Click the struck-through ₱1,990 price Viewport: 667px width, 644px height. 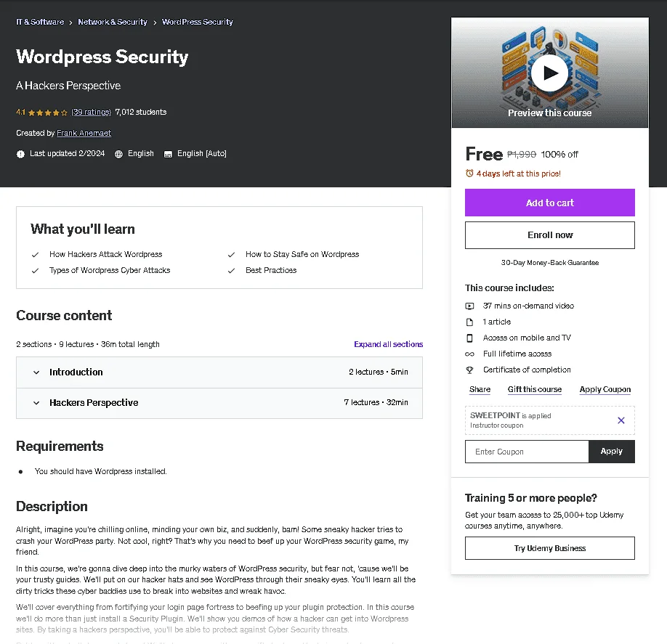click(x=522, y=155)
